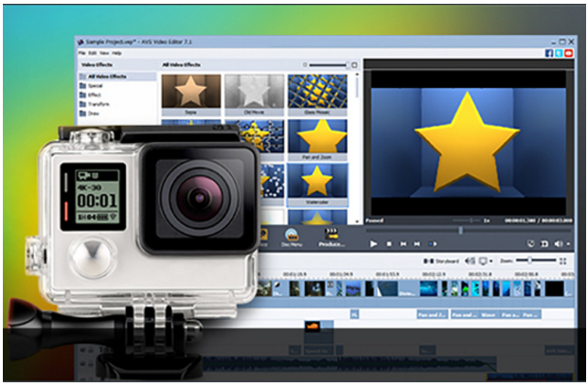This screenshot has height=387, width=588.
Task: Open the volume dropdown arrow in preview
Action: tap(568, 244)
